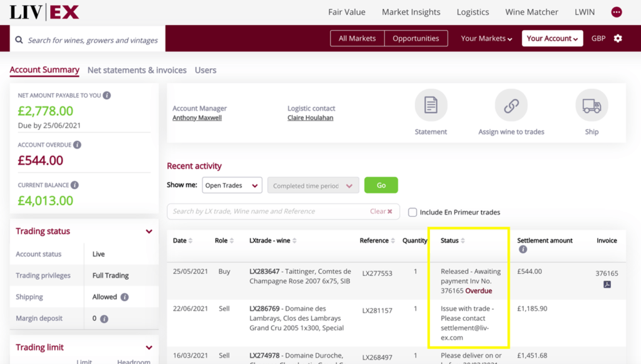Open the GBP currency selector
This screenshot has width=641, height=364.
coord(598,38)
